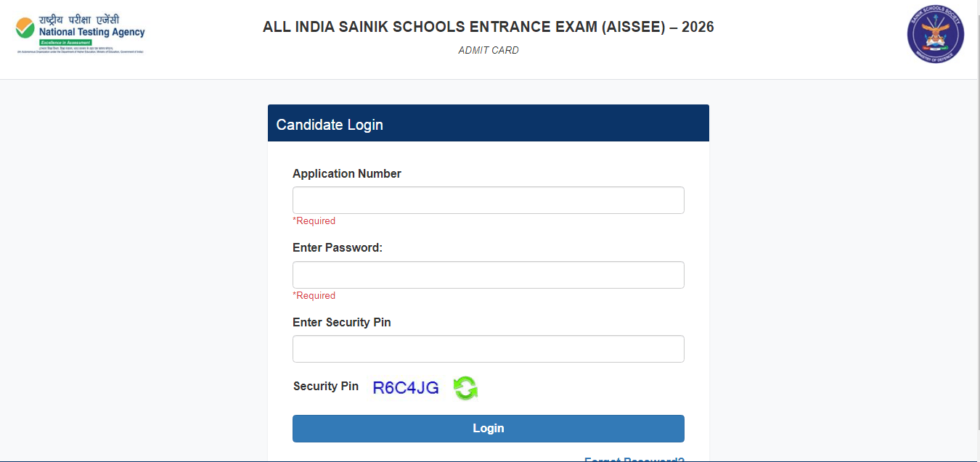This screenshot has width=980, height=462.
Task: Click the National Testing Agency logo
Action: click(78, 30)
